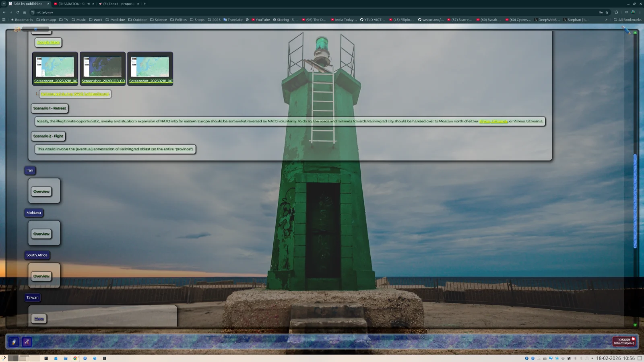644x362 pixels.
Task: Click the pencil icon at the page bottom-left
Action: [14, 342]
